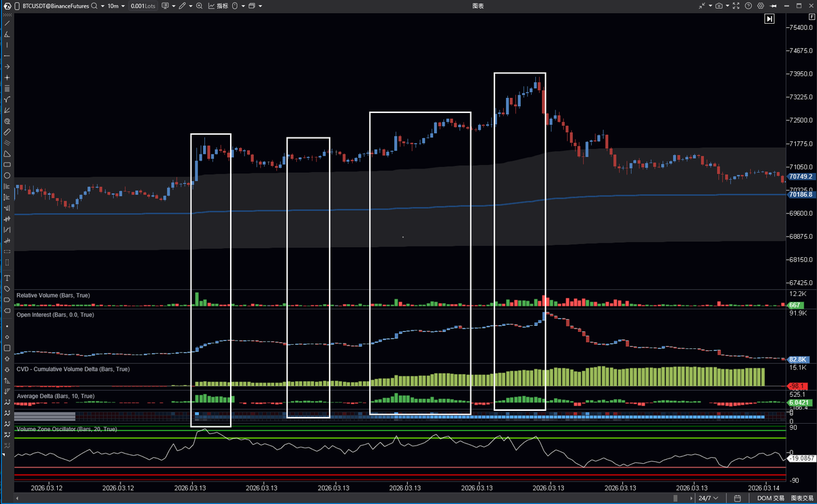Click the 70186.8 blue price label
817x504 pixels.
[801, 195]
